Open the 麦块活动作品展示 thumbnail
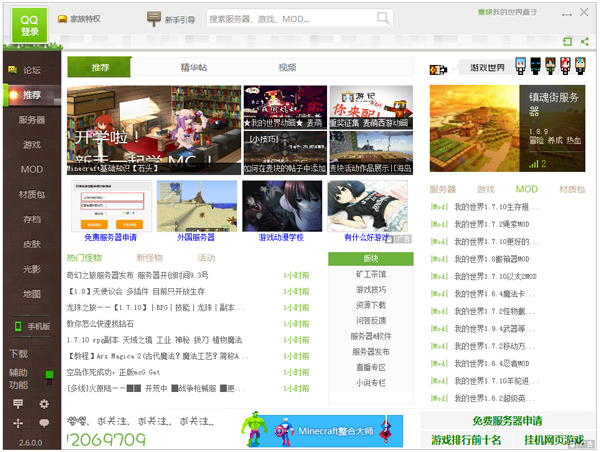The width and height of the screenshot is (600, 452). [x=371, y=153]
